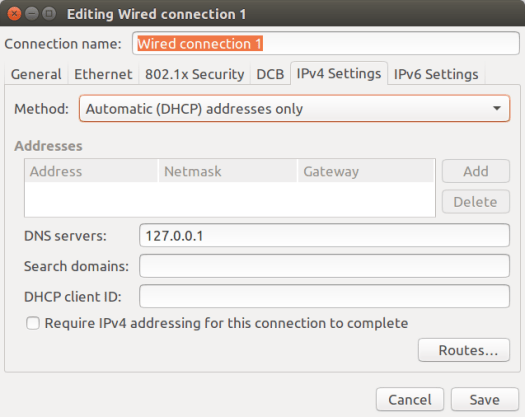Image resolution: width=525 pixels, height=417 pixels.
Task: Click the Gateway column header
Action: [366, 171]
